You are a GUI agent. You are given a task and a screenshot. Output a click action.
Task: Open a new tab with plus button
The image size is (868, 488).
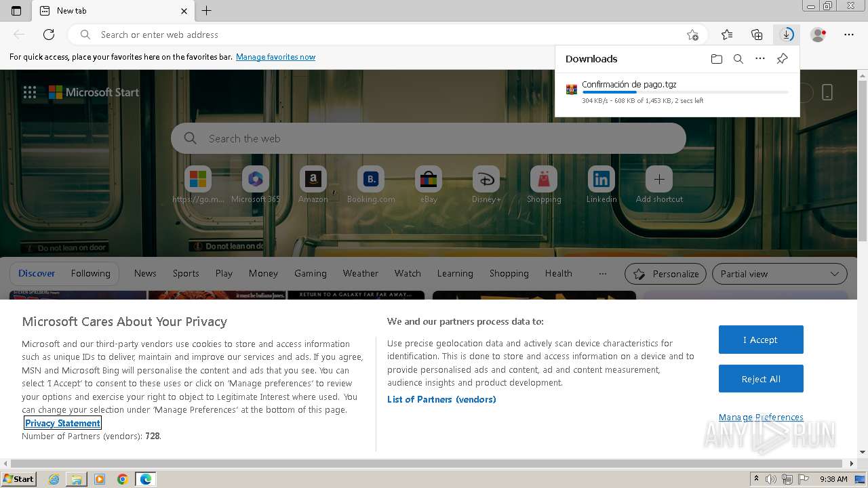(207, 11)
